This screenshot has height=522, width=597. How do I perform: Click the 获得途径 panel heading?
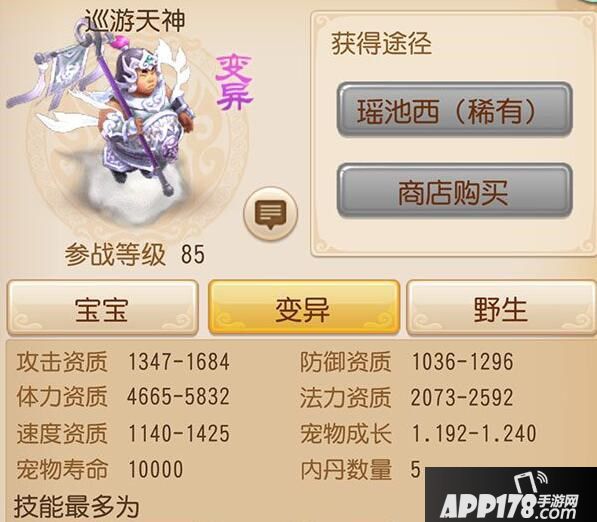click(x=382, y=44)
